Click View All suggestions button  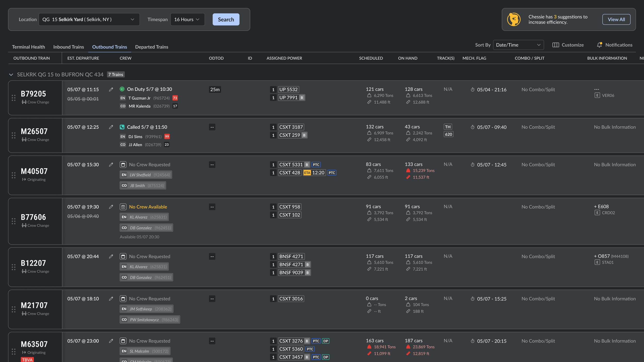(x=616, y=19)
